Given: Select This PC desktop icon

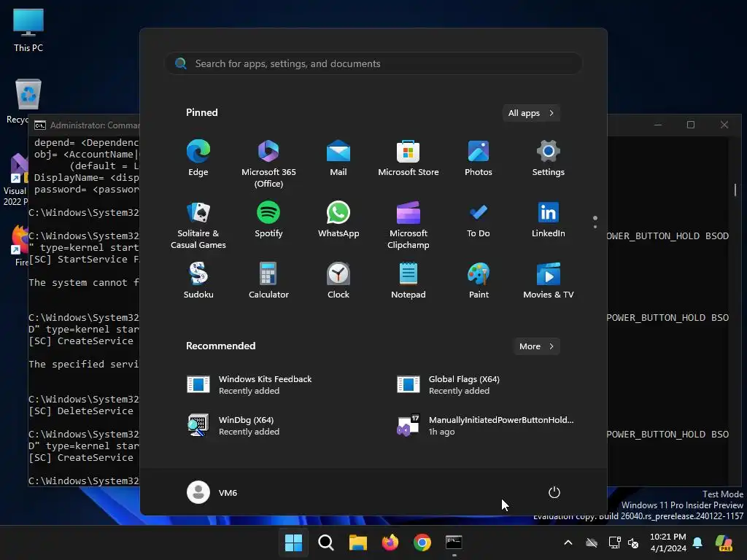Looking at the screenshot, I should (28, 31).
